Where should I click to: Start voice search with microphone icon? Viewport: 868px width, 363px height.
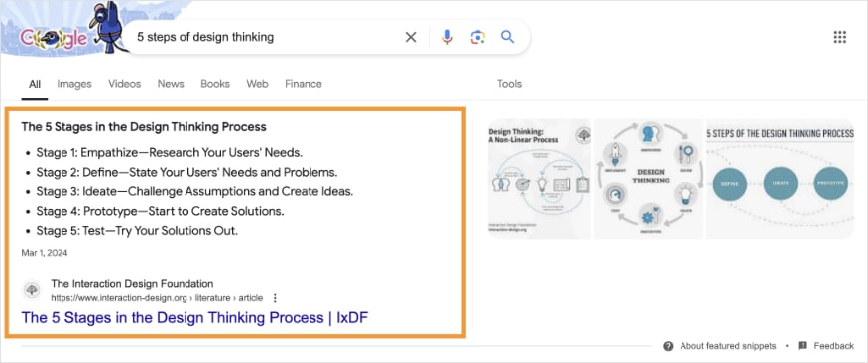click(447, 37)
